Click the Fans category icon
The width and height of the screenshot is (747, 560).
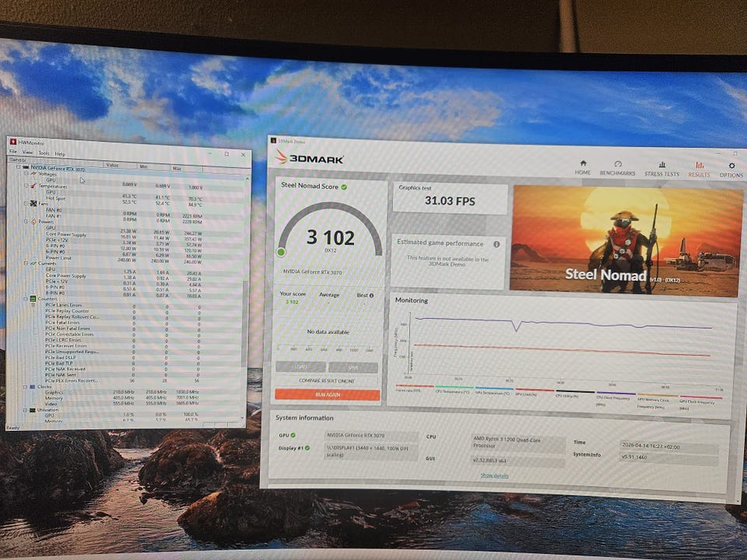coord(33,203)
